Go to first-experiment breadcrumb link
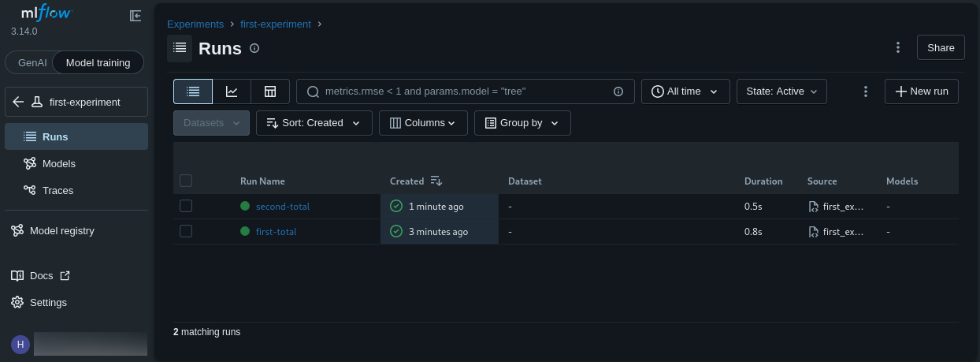The image size is (980, 362). point(276,24)
